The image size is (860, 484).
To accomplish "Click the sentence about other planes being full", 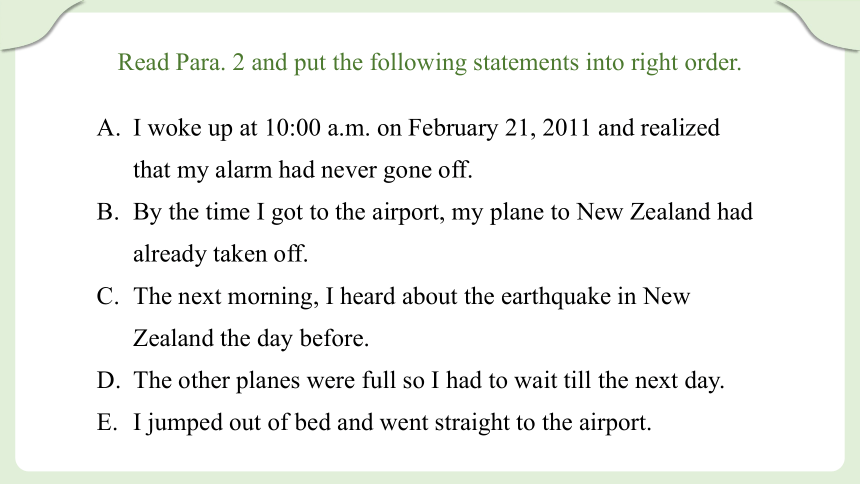I will (429, 381).
